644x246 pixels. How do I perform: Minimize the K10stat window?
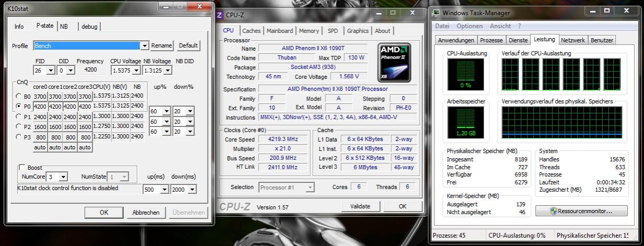(x=167, y=6)
